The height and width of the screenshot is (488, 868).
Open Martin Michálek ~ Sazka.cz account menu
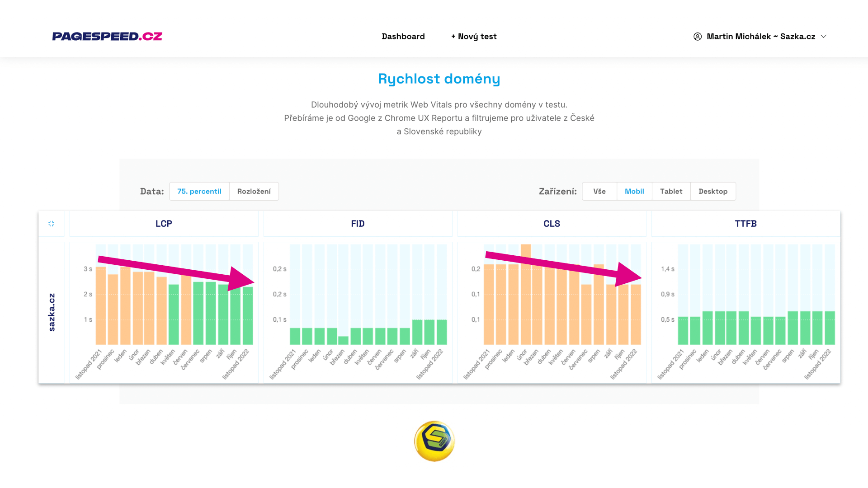coord(760,37)
